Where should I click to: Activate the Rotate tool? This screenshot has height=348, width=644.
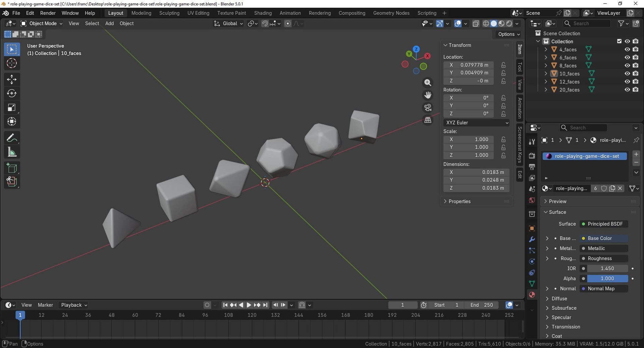pos(12,94)
